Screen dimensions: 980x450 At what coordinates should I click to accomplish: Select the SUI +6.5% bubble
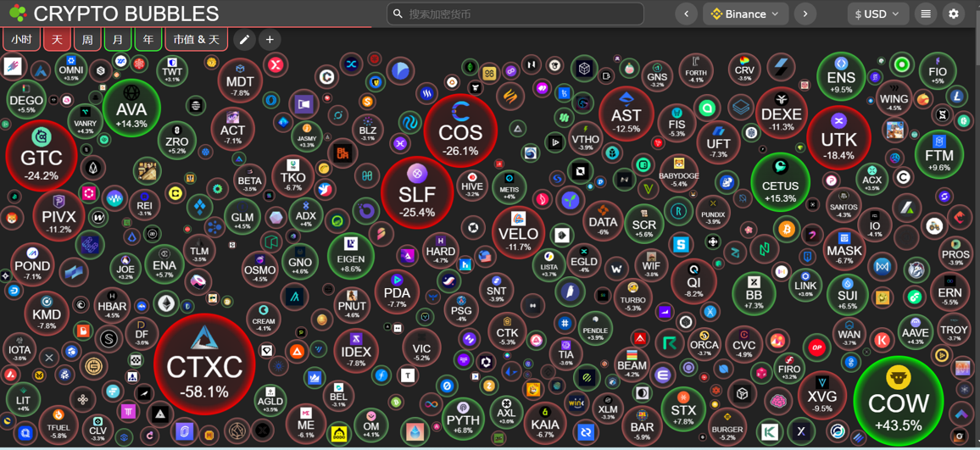(x=848, y=294)
